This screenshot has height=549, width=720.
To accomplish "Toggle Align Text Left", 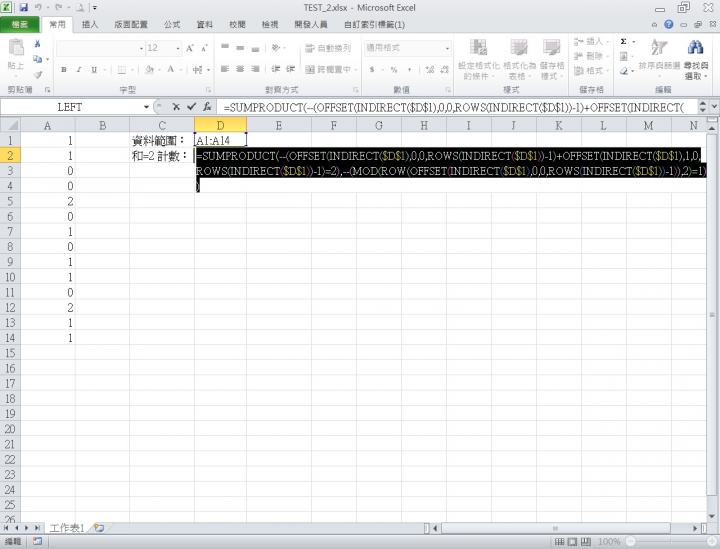I will (x=225, y=69).
